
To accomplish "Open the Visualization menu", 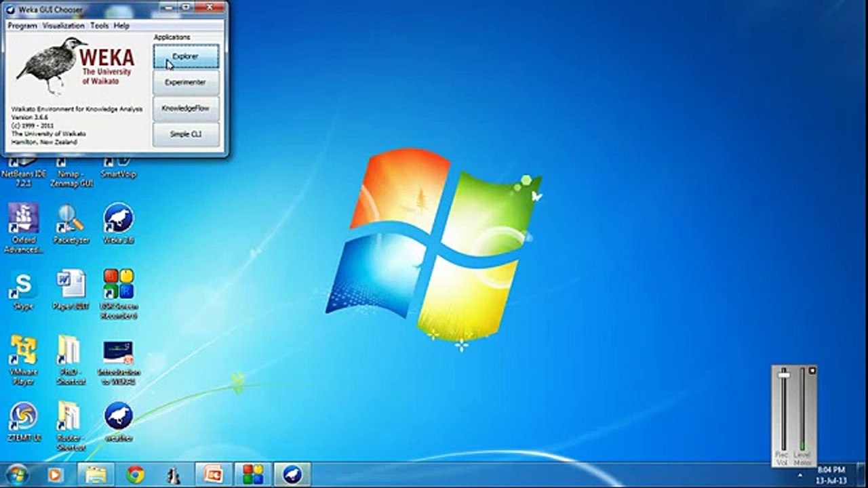I will coord(64,25).
